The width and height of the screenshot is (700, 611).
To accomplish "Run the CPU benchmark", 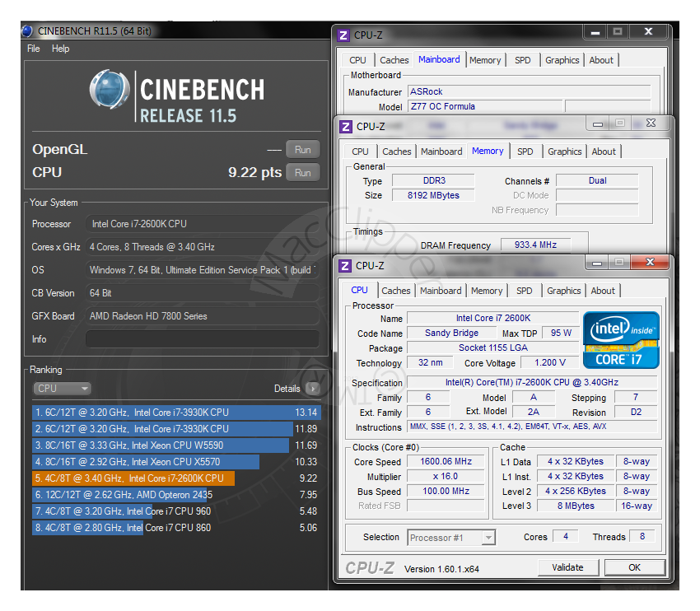I will click(302, 173).
